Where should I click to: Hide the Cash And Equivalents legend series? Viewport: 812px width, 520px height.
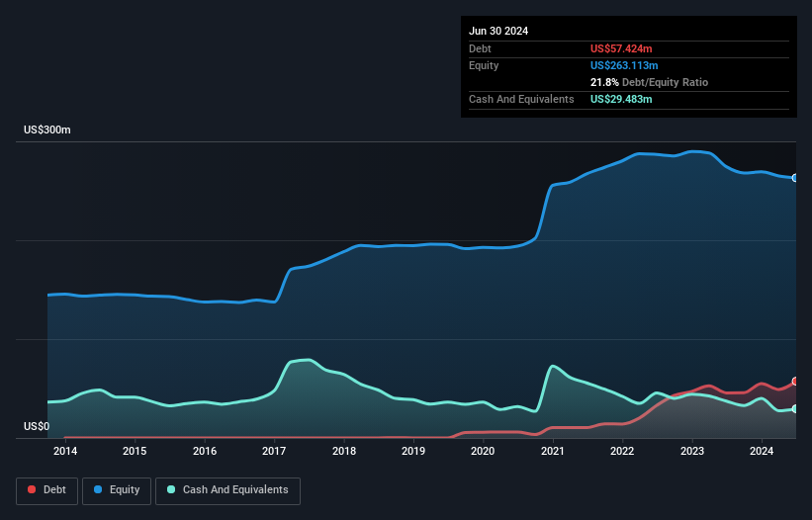click(227, 490)
